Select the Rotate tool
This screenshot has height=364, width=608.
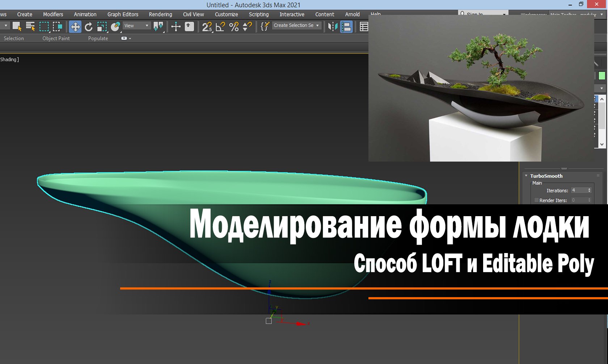coord(89,26)
